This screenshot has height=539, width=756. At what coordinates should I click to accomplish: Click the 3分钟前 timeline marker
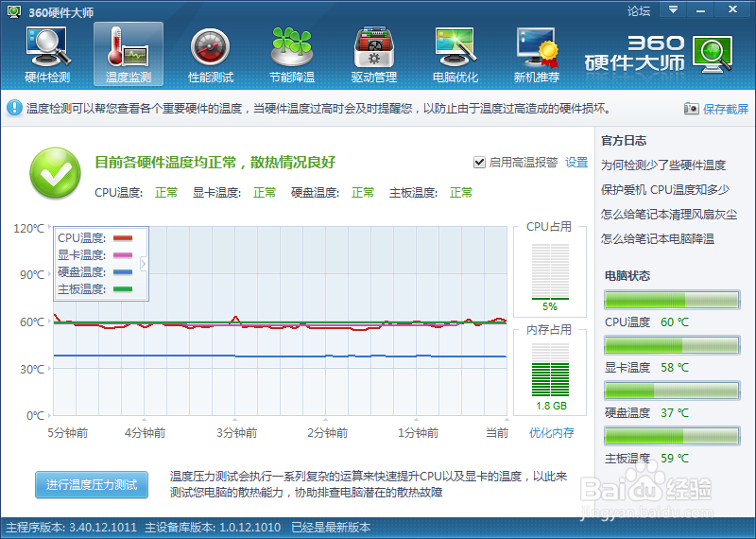tap(236, 432)
